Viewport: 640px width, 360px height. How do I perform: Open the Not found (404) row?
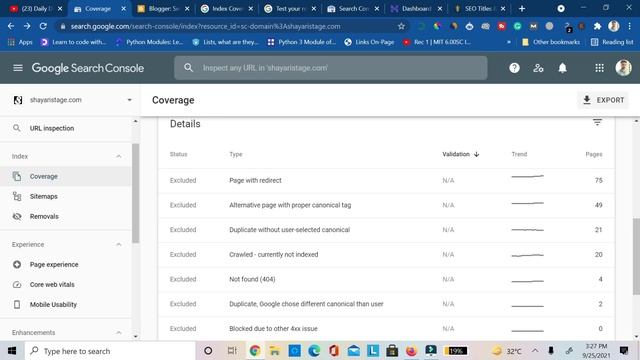(x=386, y=279)
